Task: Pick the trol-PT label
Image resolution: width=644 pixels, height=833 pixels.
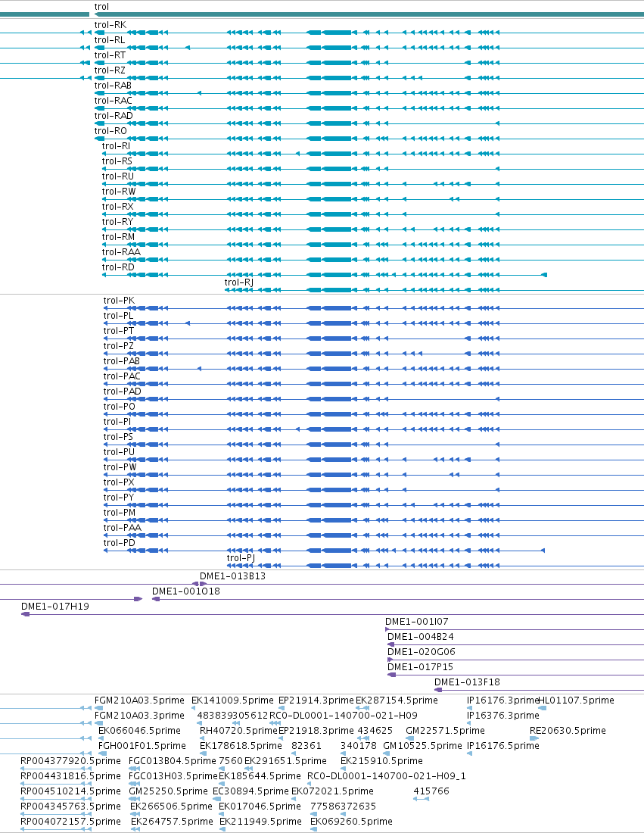Action: [x=118, y=331]
